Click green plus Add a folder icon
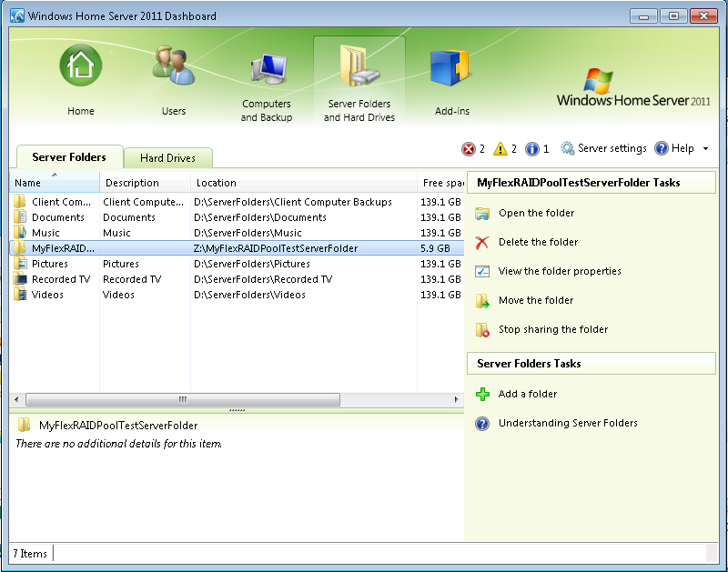The image size is (728, 572). (x=482, y=395)
